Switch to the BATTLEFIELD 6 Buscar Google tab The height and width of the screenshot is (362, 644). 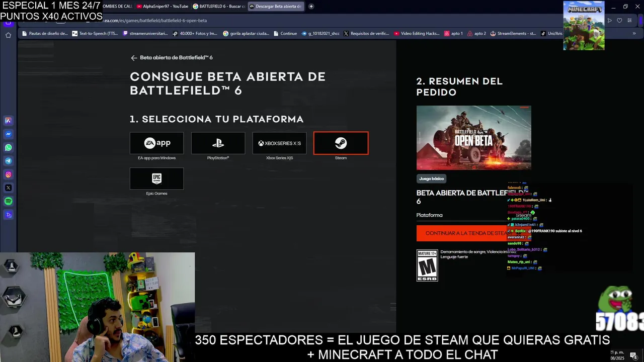[x=219, y=7]
